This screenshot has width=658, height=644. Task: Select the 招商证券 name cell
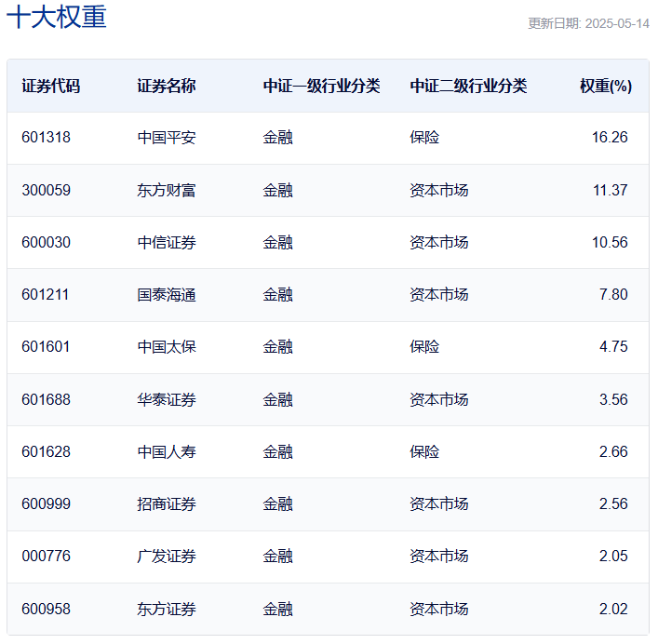click(167, 504)
